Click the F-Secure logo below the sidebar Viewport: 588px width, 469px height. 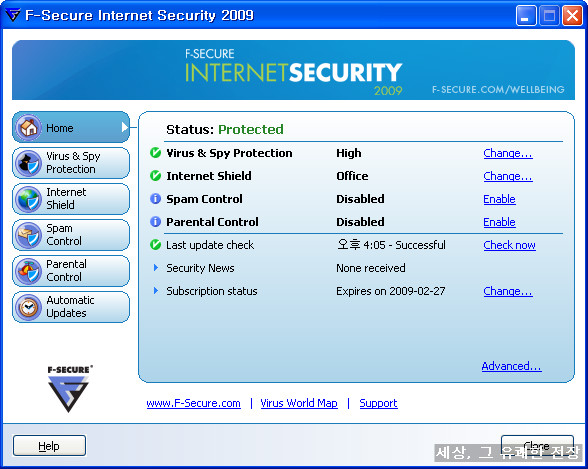coord(69,389)
